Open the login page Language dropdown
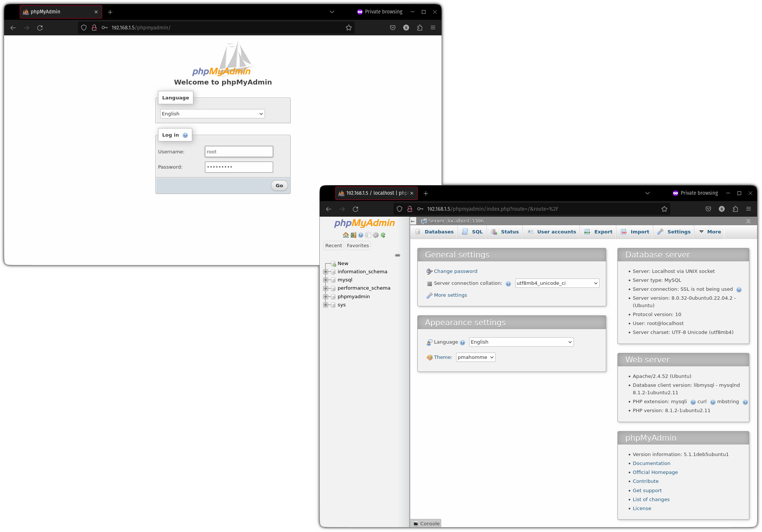This screenshot has width=762, height=532. (212, 114)
